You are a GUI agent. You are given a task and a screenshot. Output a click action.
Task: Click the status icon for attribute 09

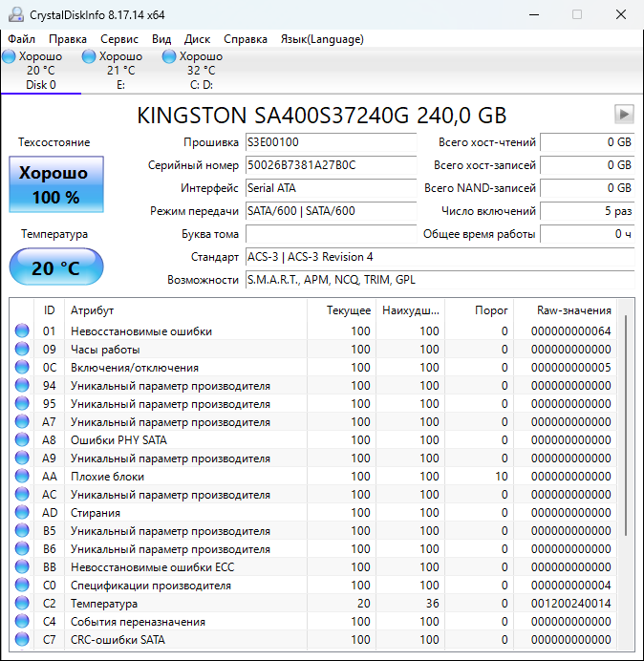(22, 349)
